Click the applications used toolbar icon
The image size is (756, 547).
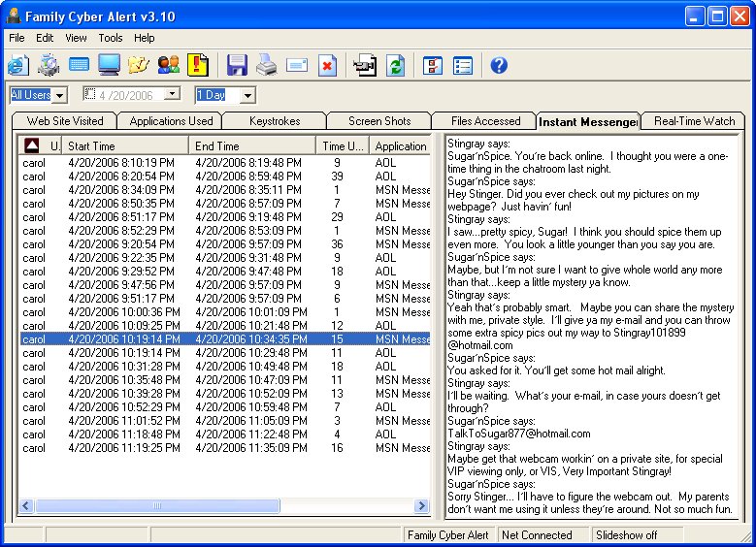[x=49, y=65]
